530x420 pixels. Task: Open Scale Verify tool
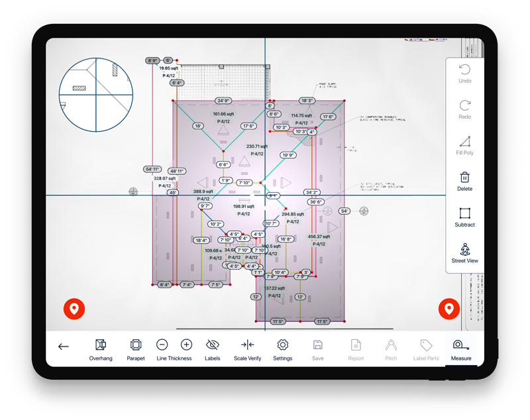coord(247,348)
